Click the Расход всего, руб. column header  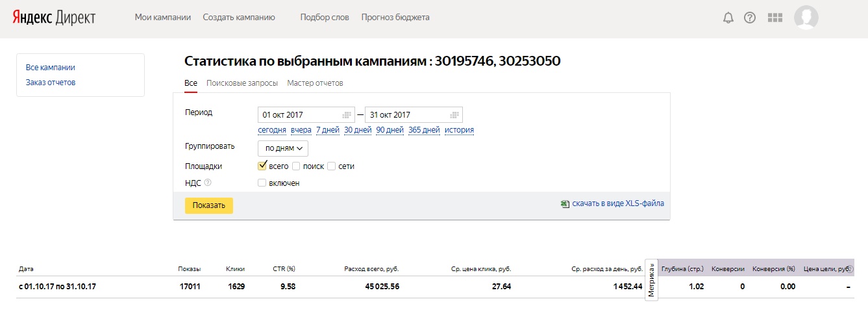[x=371, y=268]
